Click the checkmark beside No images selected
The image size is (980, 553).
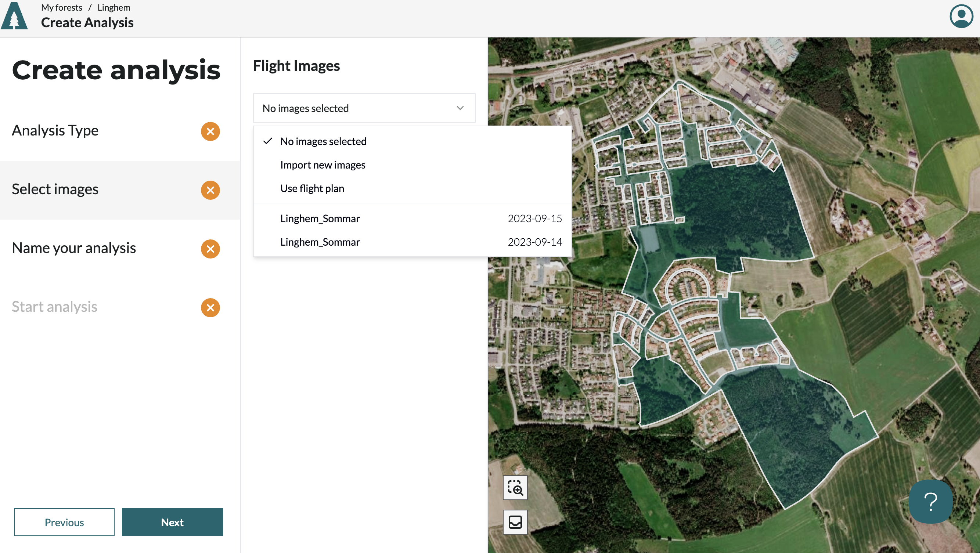[x=268, y=141]
